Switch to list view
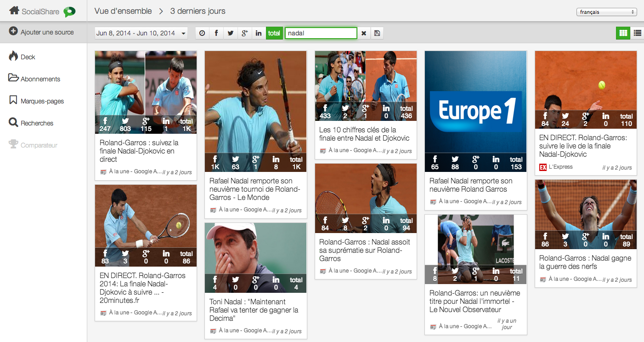Image resolution: width=644 pixels, height=342 pixels. [x=637, y=33]
